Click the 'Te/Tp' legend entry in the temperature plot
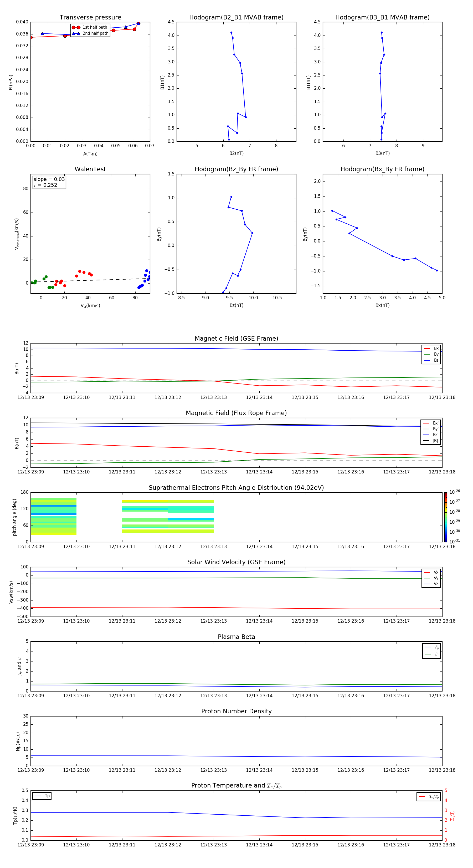 (429, 796)
